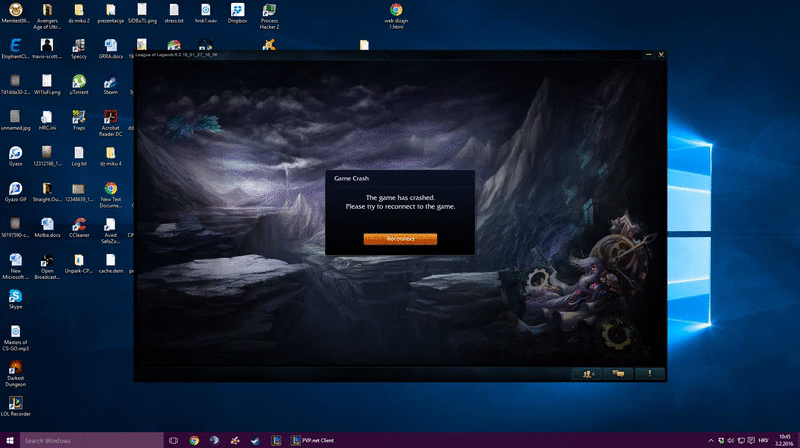Minimize the League of Legends window

coord(648,55)
